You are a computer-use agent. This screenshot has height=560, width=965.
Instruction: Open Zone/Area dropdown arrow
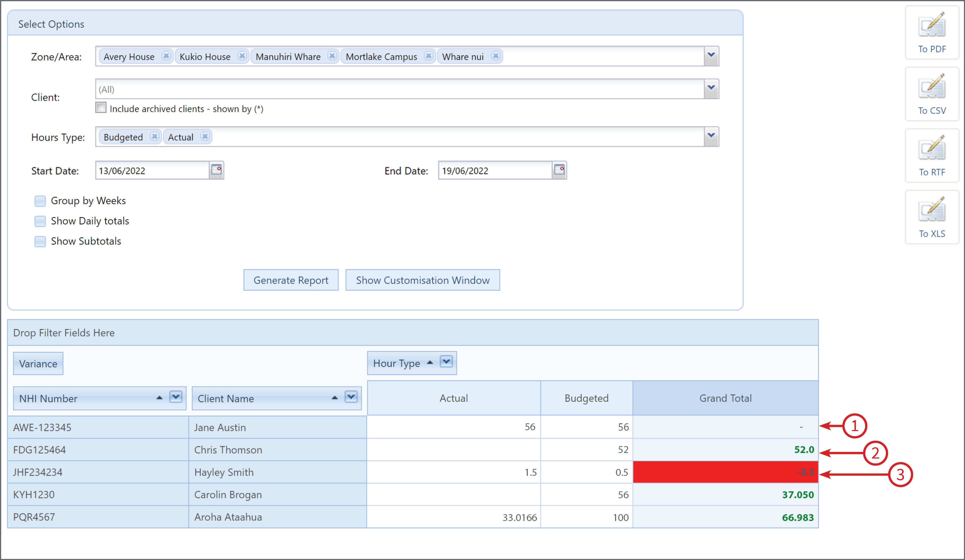(711, 56)
